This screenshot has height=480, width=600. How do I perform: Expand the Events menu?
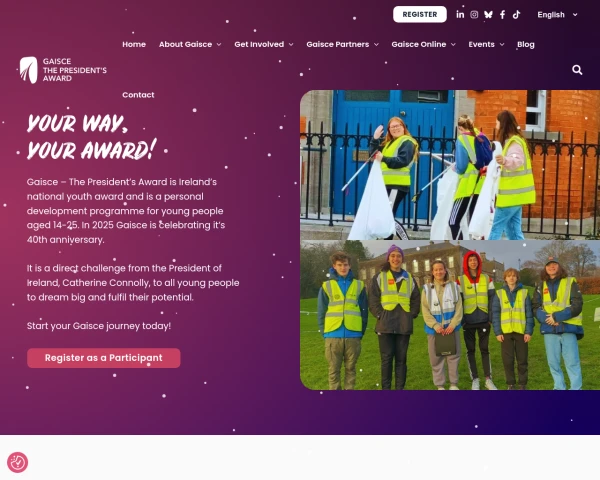pos(486,44)
